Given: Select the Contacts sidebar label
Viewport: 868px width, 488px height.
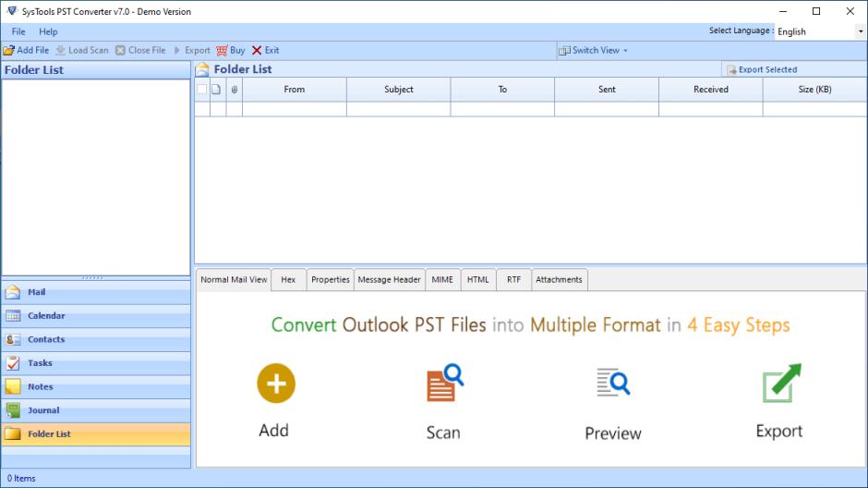Looking at the screenshot, I should tap(46, 339).
